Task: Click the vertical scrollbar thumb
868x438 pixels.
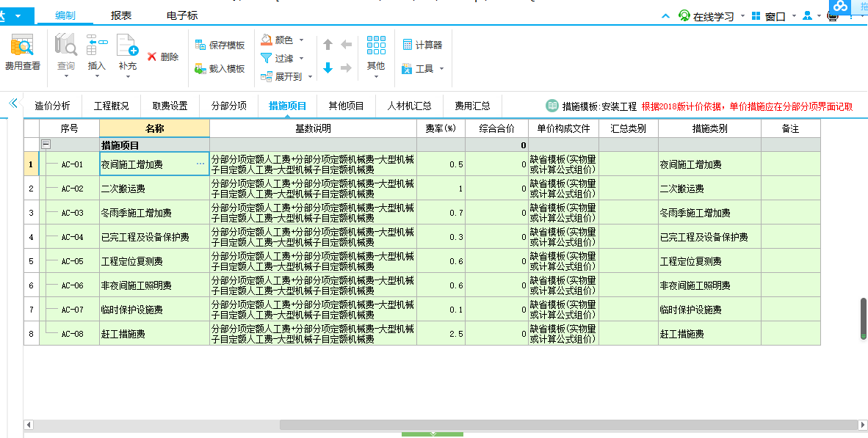Action: [863, 318]
